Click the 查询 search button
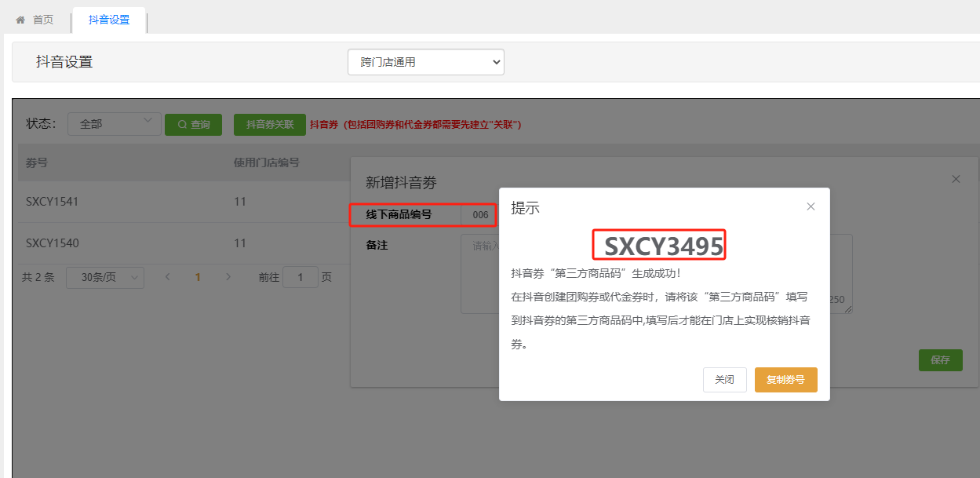 point(193,124)
